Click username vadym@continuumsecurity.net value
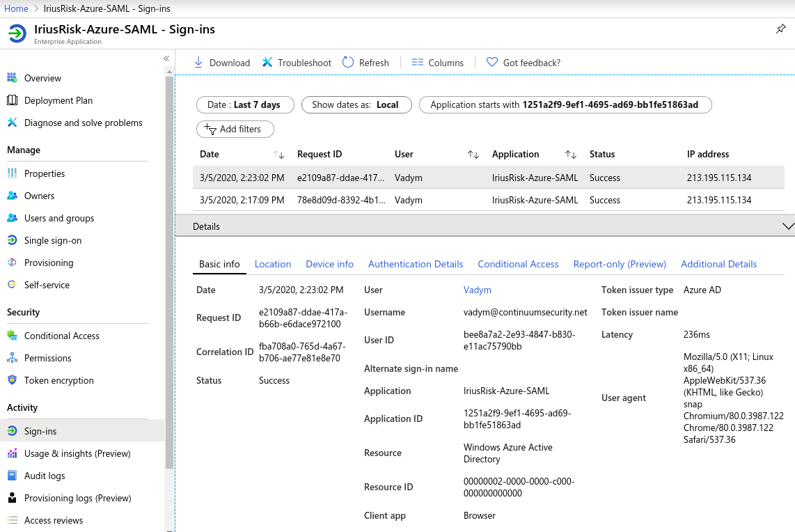Screen dimensions: 795x532 click(x=526, y=313)
